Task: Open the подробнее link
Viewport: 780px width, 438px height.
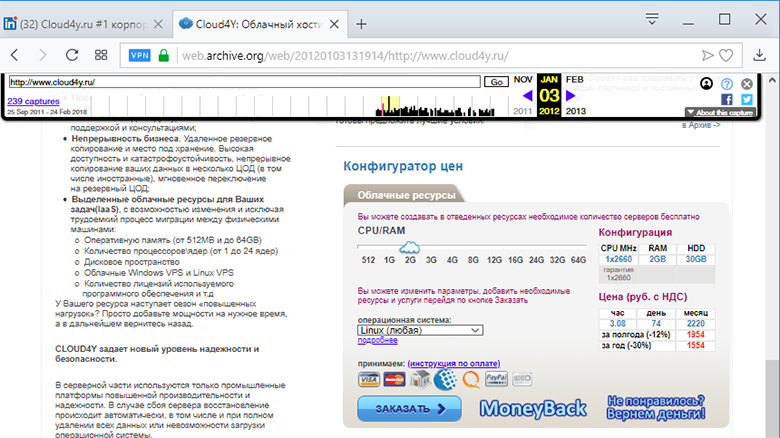Action: (x=378, y=340)
